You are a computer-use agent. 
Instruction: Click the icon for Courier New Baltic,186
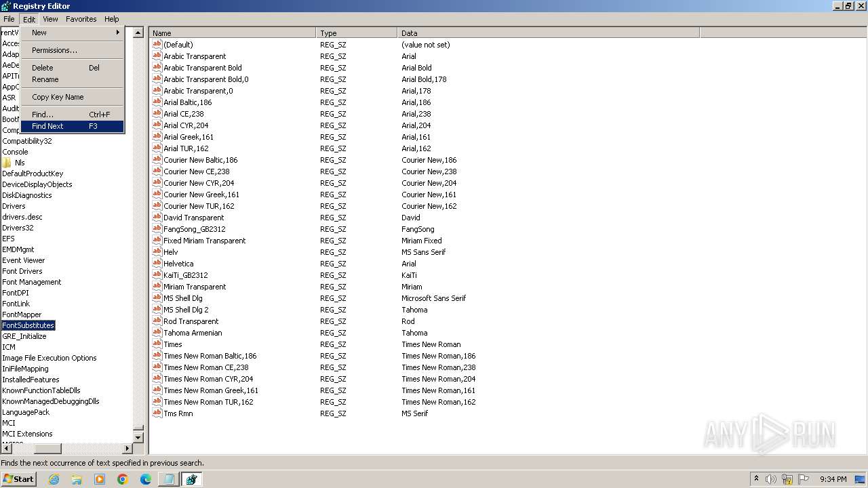pos(157,160)
